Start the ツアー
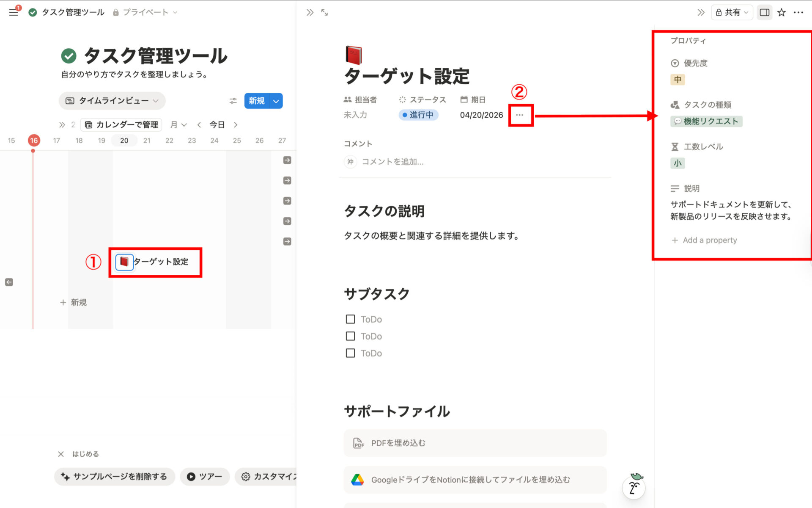The width and height of the screenshot is (812, 508). [205, 477]
